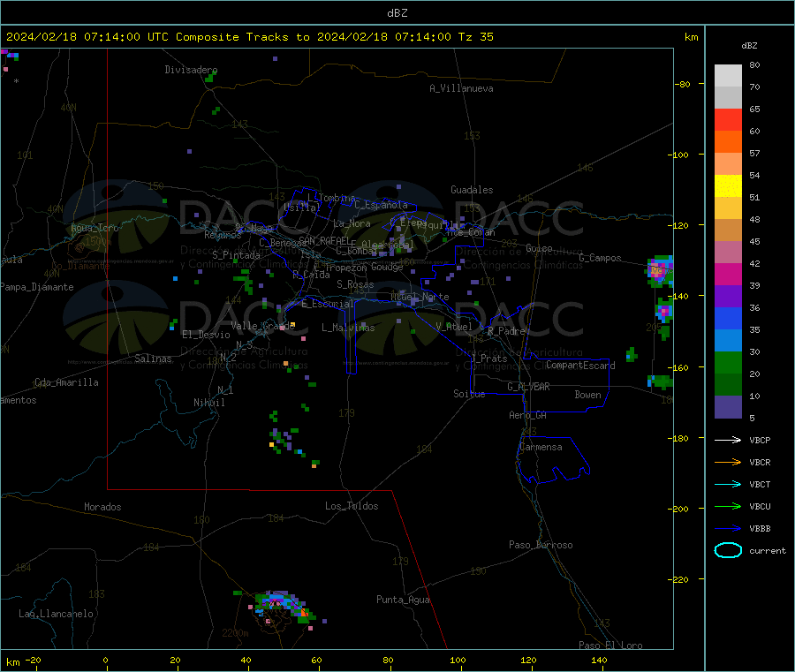Click the -220 tick on right axis
Screen dimensions: 795x672
point(680,579)
